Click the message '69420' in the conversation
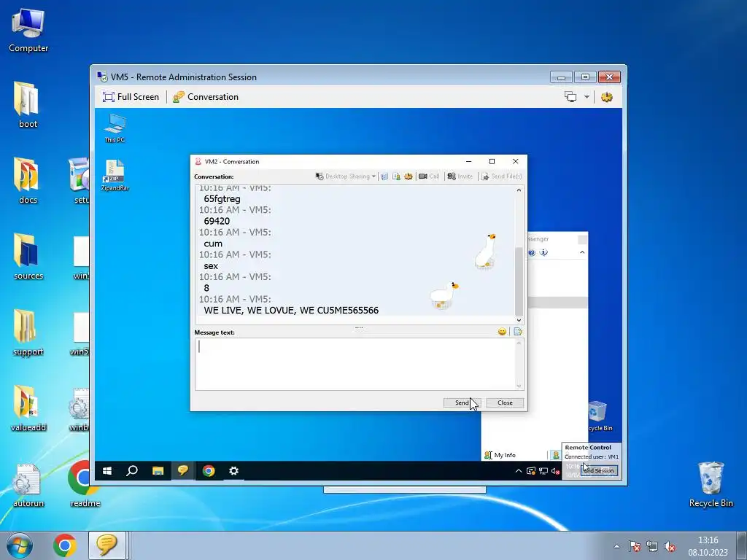747x560 pixels. pos(217,221)
